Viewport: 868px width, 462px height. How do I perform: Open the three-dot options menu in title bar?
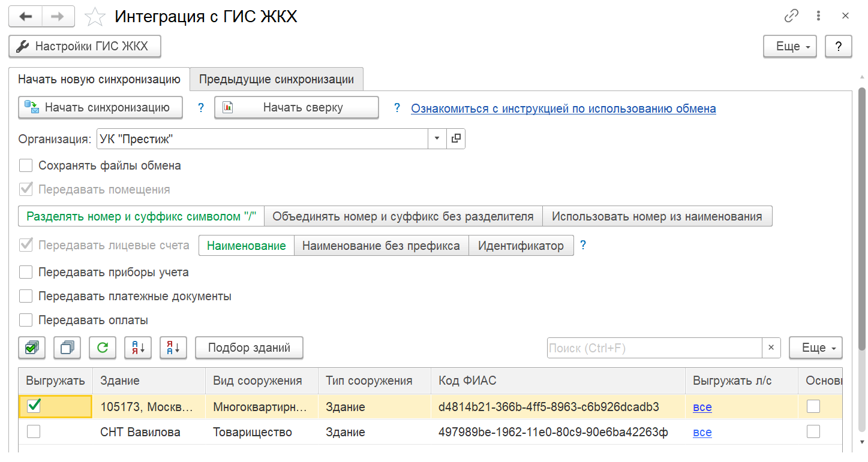pyautogui.click(x=818, y=16)
